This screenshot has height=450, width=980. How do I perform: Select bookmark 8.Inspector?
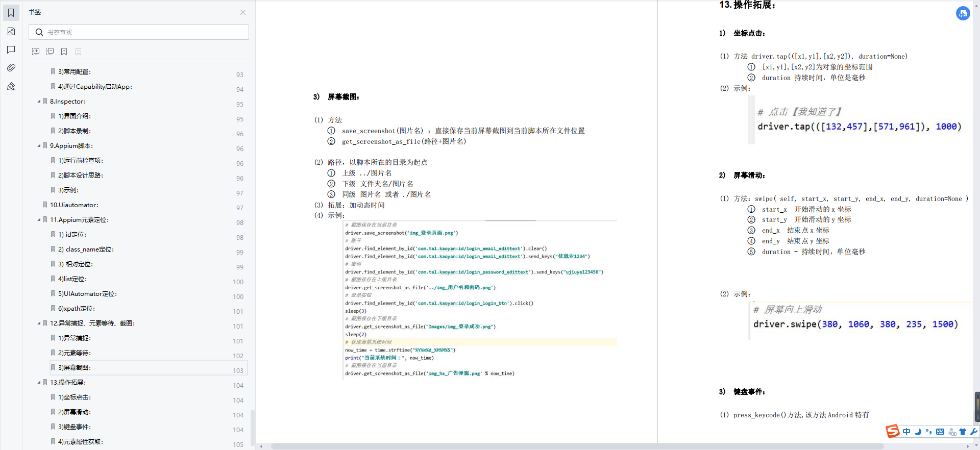coord(68,102)
